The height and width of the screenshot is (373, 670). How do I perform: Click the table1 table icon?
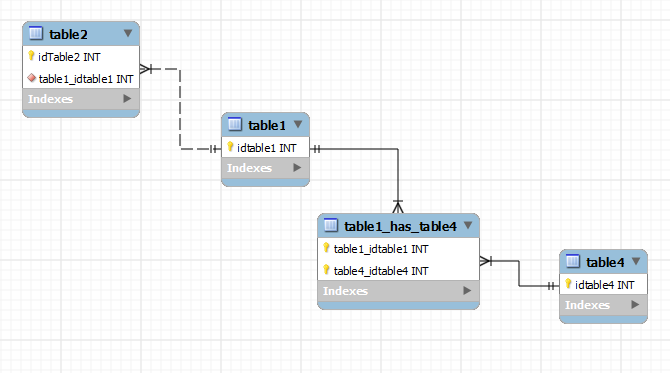pyautogui.click(x=235, y=124)
